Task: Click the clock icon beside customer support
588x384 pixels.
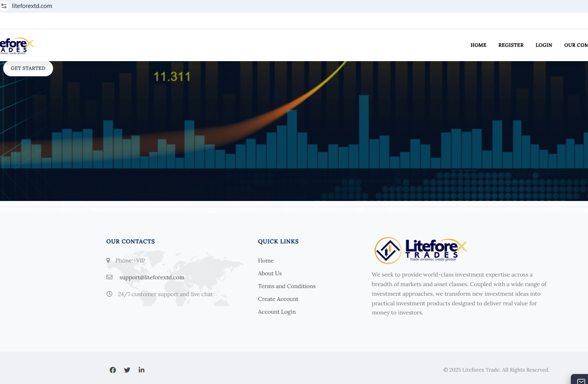Action: click(109, 294)
